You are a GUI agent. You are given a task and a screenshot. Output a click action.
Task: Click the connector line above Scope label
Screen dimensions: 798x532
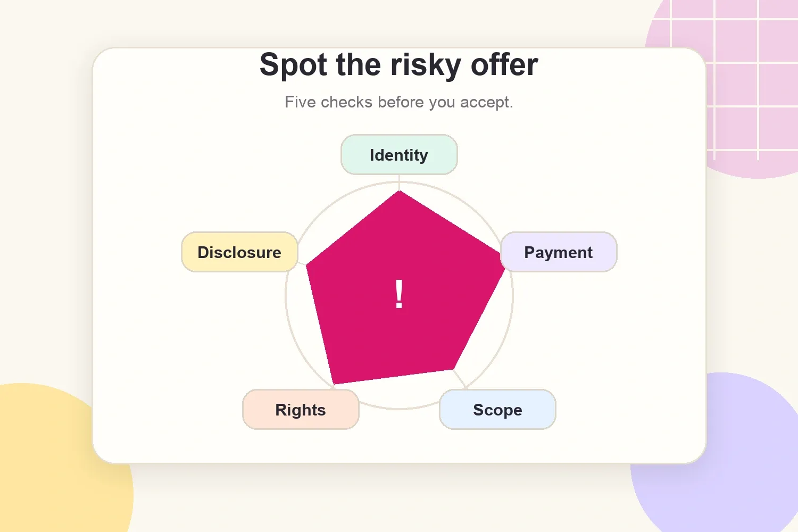click(460, 379)
